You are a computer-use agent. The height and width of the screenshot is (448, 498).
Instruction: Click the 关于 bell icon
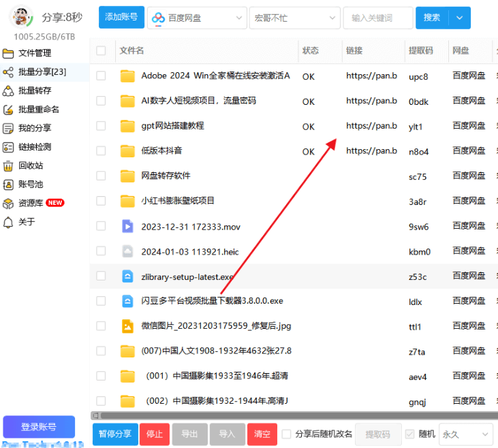[x=8, y=222]
